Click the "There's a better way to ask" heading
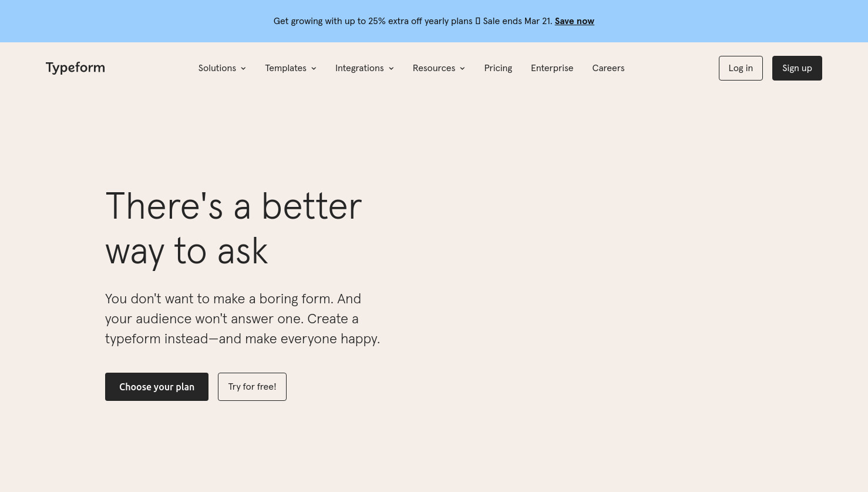The width and height of the screenshot is (868, 492). (x=234, y=229)
